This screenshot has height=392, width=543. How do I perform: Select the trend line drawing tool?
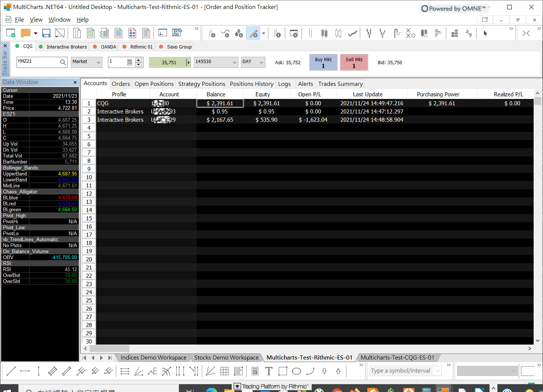click(11, 371)
